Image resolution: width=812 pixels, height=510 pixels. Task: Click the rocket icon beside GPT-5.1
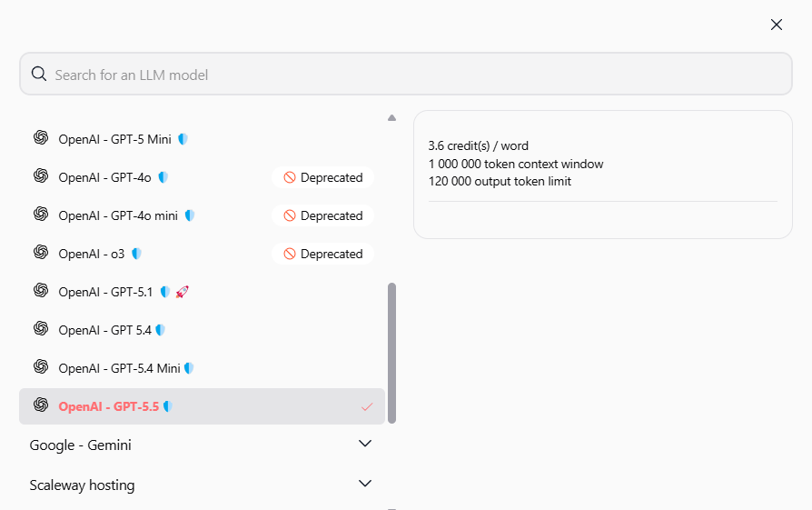(182, 292)
